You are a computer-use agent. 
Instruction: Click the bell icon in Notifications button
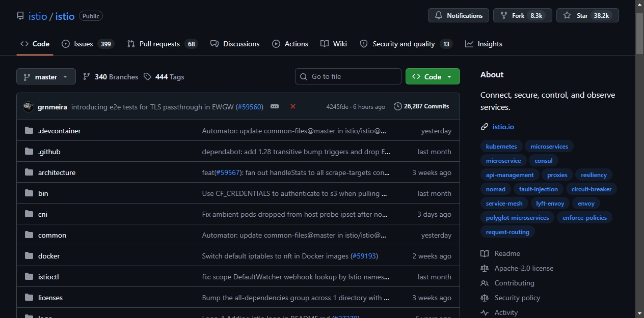[439, 16]
